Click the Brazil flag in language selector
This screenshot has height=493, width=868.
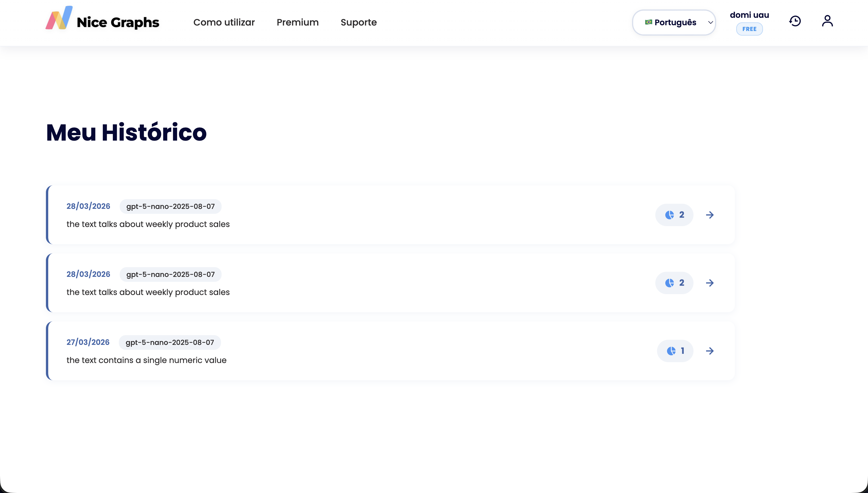pyautogui.click(x=648, y=22)
